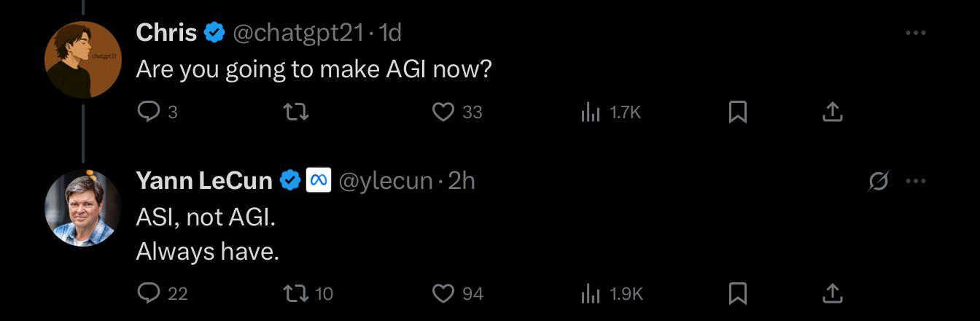Open more options on Chris's tweet

(915, 33)
